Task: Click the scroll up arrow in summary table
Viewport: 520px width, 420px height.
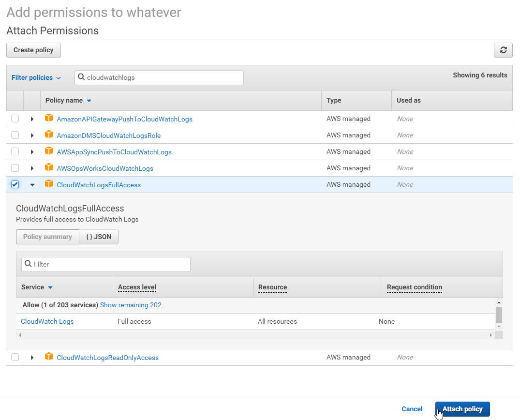Action: [499, 302]
